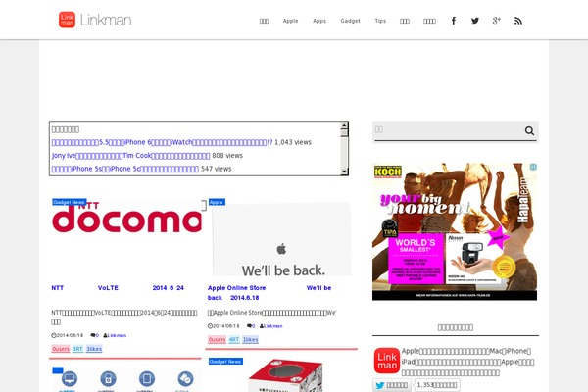
Task: Open the Apple menu item
Action: [x=290, y=21]
